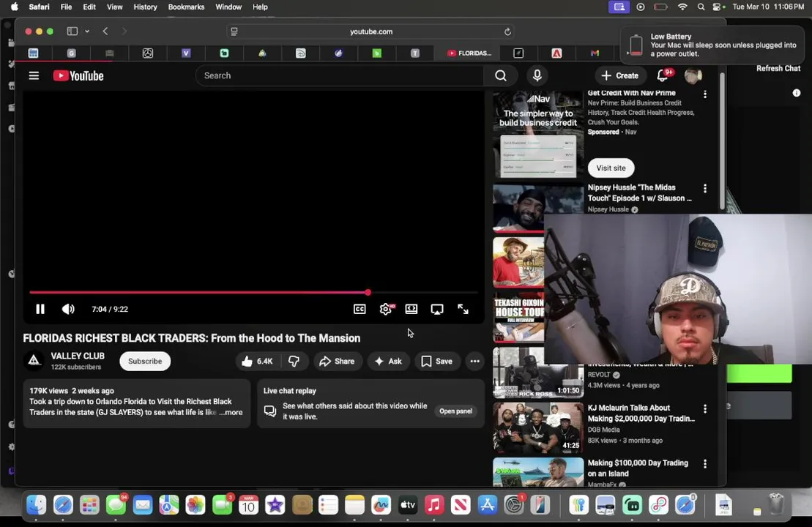
Task: Open the Window menu
Action: coord(228,7)
